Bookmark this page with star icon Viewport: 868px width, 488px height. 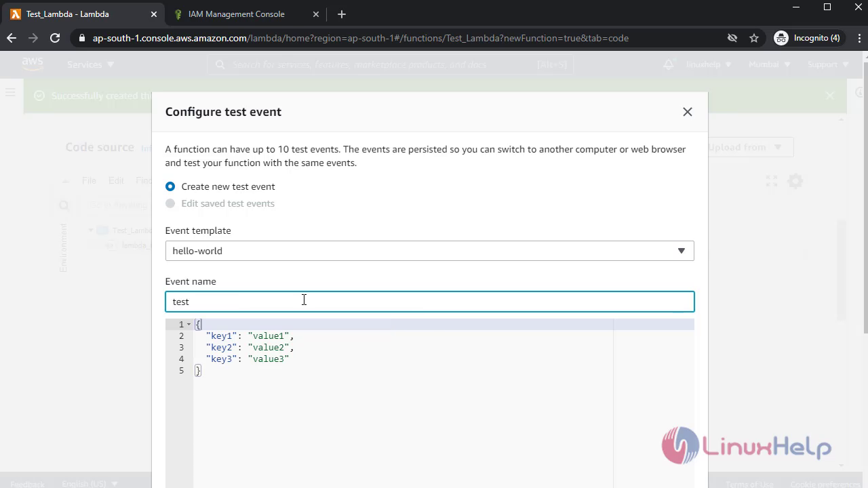(x=754, y=38)
